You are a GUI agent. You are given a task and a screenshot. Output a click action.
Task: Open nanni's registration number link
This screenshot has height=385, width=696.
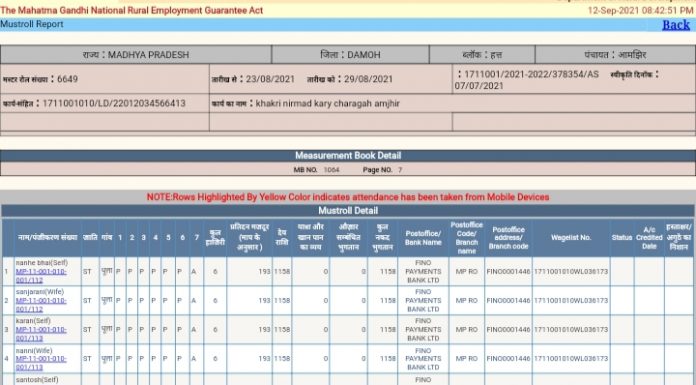(x=41, y=363)
